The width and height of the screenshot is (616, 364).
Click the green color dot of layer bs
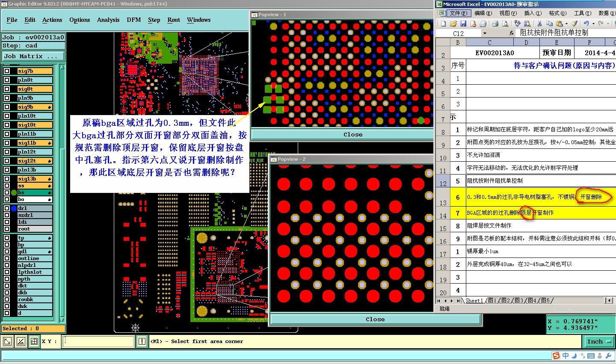click(x=14, y=192)
